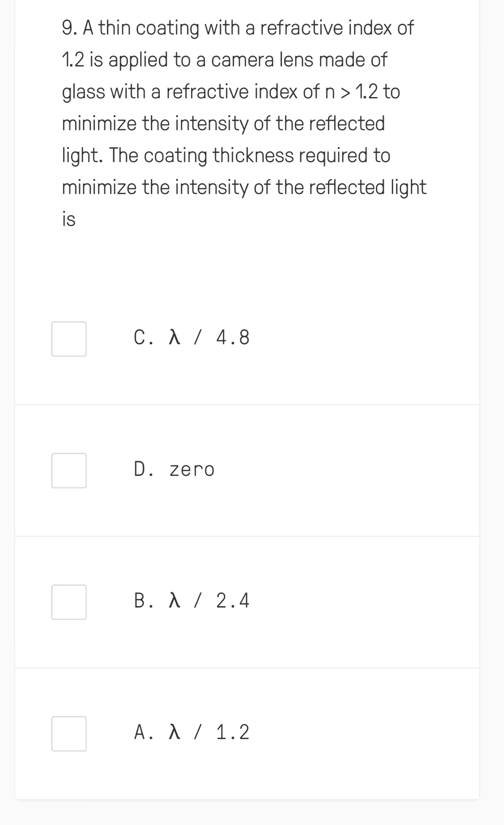The width and height of the screenshot is (504, 825).
Task: Click the lambda symbol in option A
Action: click(x=175, y=733)
